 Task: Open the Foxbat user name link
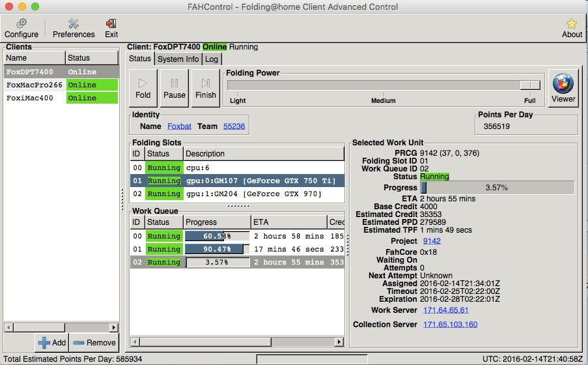tap(179, 126)
